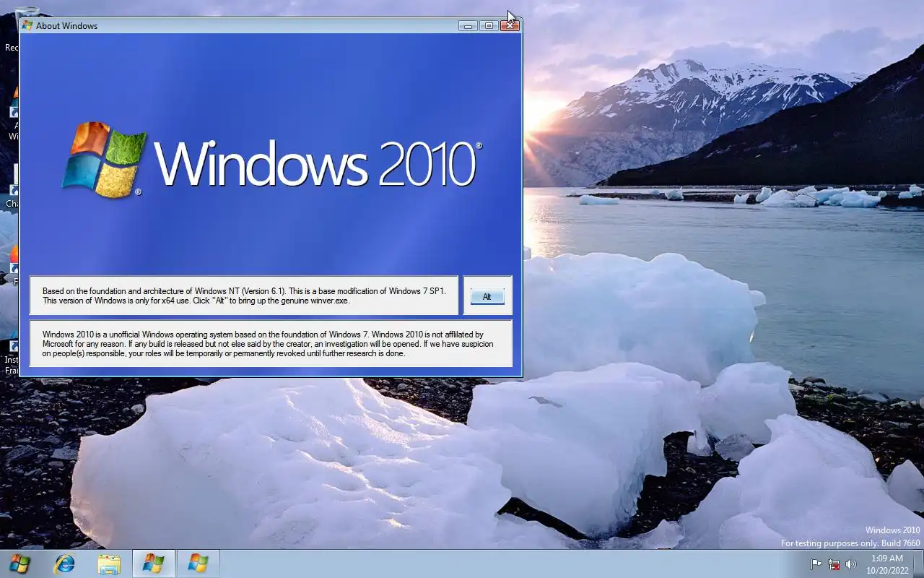This screenshot has height=578, width=924.
Task: Open the Action Center flag in tray
Action: coord(816,564)
